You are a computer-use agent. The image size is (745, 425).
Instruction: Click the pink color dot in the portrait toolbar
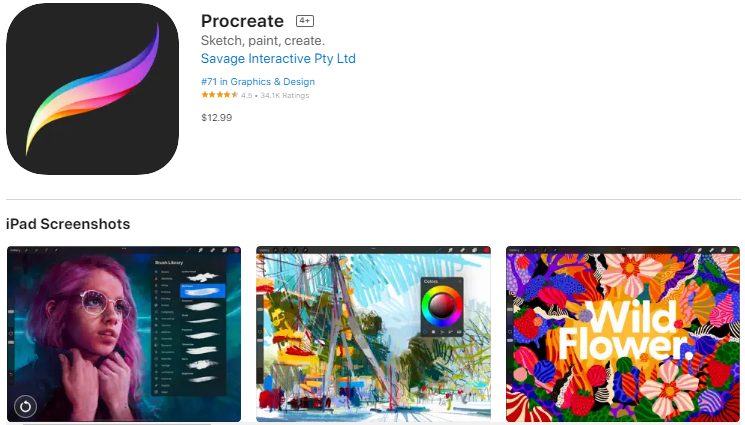coord(237,250)
